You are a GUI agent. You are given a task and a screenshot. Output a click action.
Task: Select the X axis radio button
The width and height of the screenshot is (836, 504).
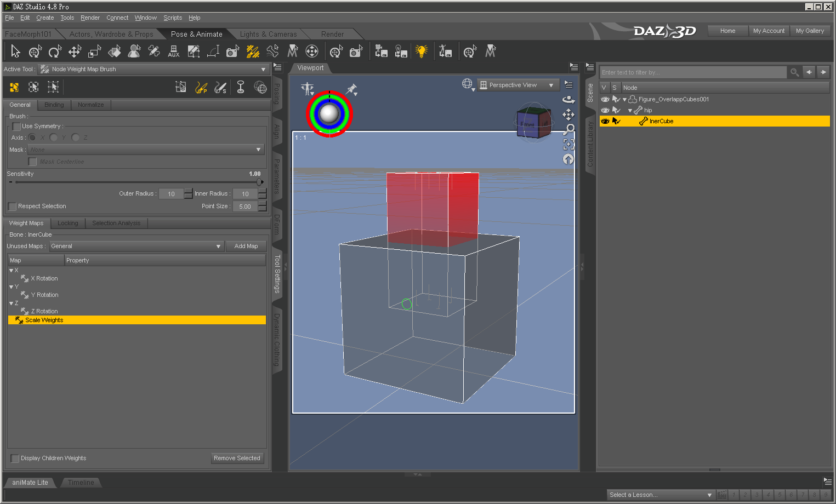32,138
